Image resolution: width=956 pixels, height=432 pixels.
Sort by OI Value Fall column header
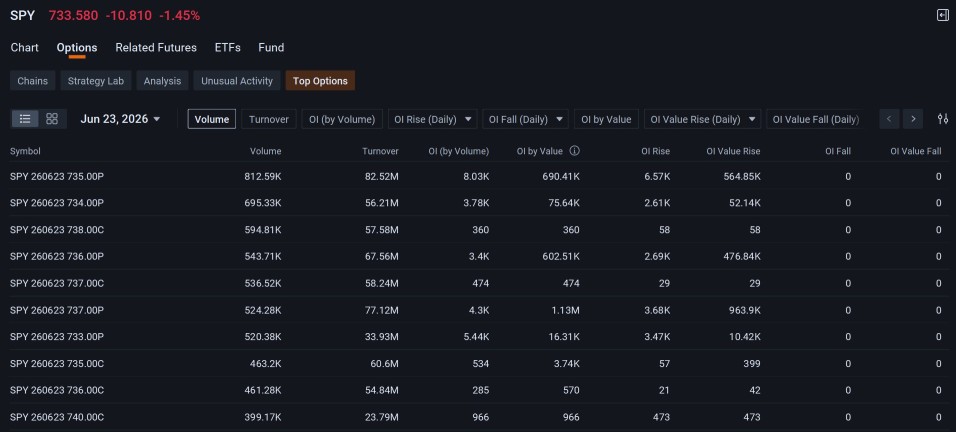coord(916,151)
